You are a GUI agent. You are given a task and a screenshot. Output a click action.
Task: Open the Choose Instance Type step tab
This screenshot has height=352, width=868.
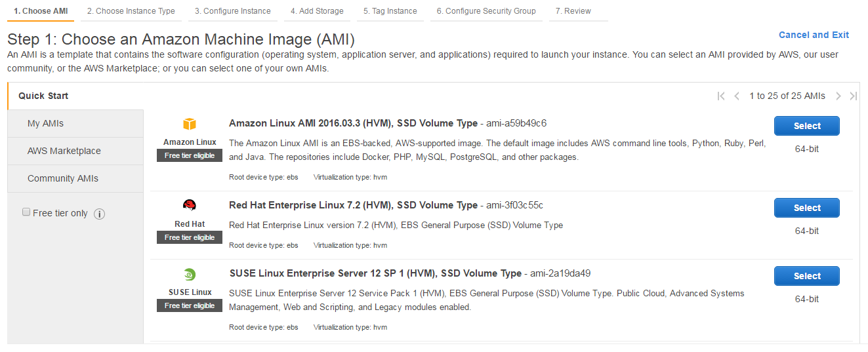pyautogui.click(x=131, y=11)
